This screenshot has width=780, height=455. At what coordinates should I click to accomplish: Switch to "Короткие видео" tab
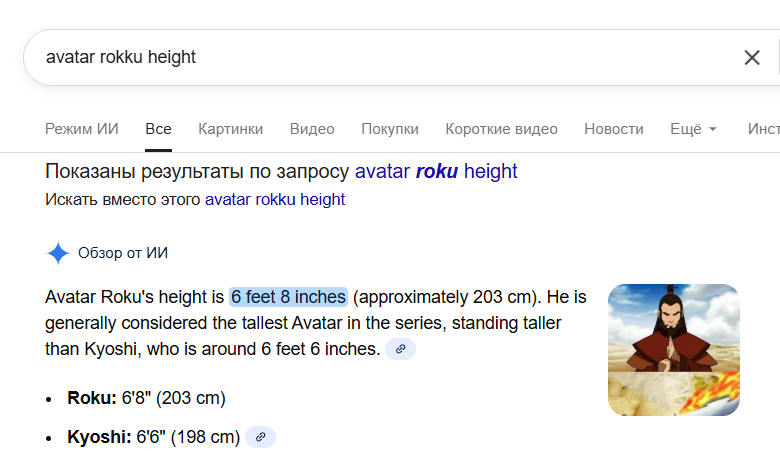pyautogui.click(x=501, y=129)
